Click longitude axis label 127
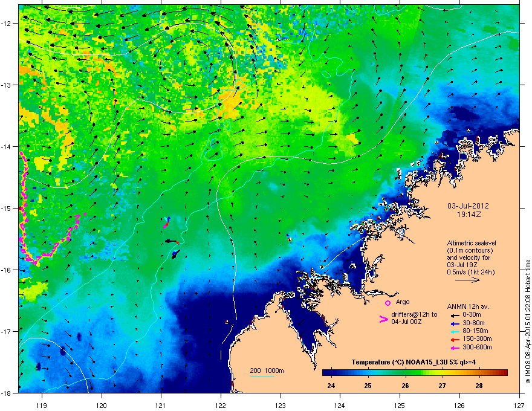532x411 pixels. tap(519, 405)
